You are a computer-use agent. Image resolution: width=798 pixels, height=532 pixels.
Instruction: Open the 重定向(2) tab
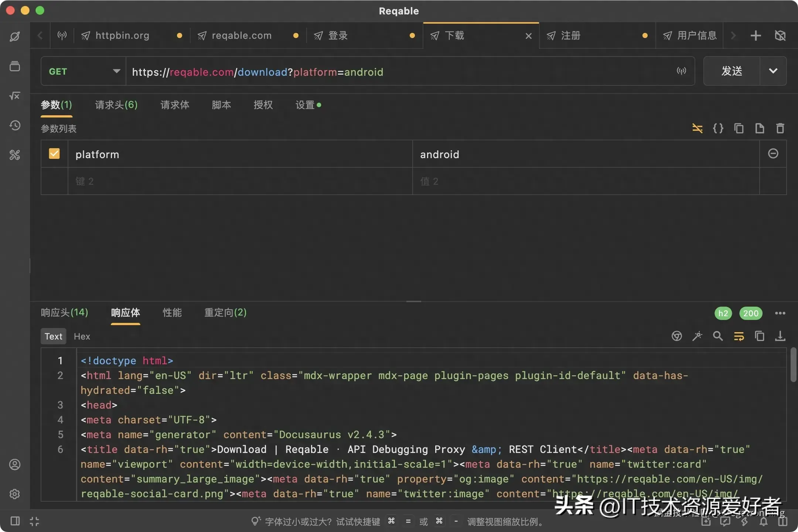(225, 313)
